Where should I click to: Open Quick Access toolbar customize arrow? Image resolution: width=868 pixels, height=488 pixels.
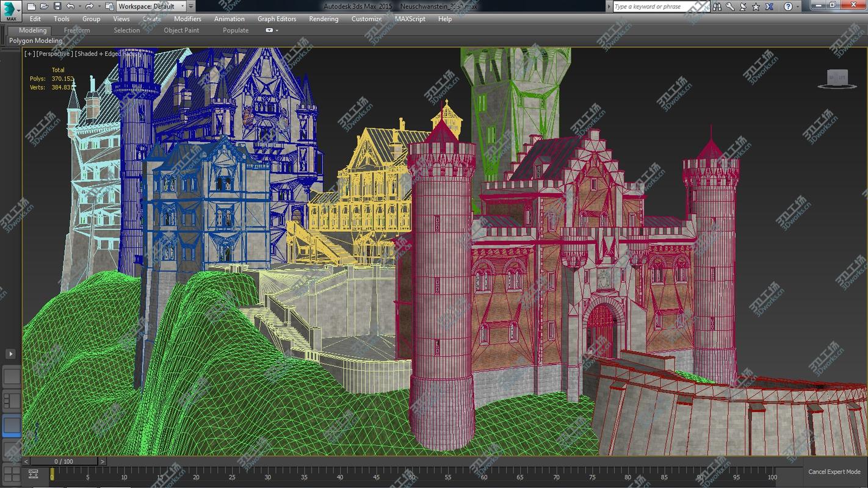point(191,6)
